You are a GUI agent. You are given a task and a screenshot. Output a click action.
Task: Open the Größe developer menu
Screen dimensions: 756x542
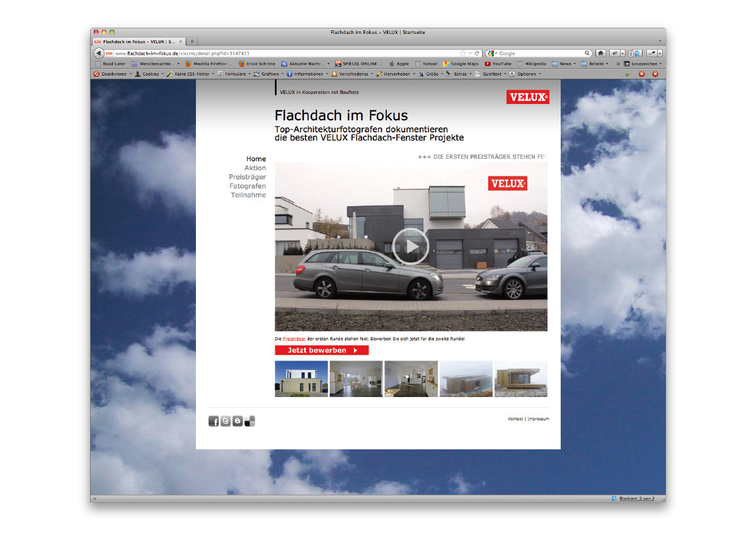431,74
